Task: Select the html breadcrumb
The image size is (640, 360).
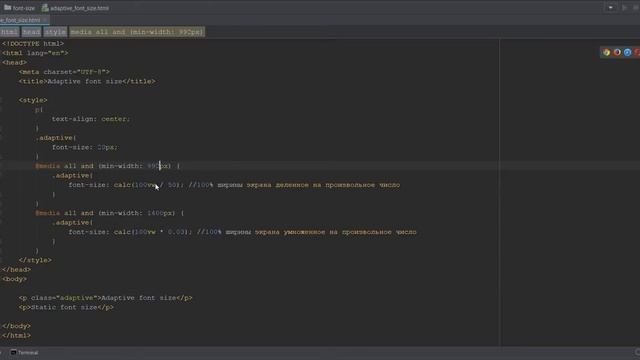Action: pos(9,32)
